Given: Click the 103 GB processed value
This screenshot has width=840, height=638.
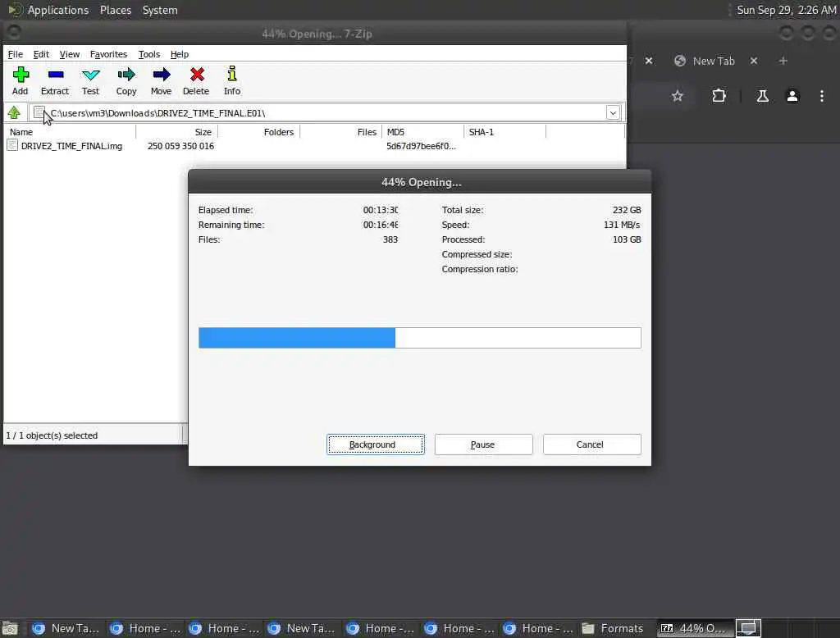Looking at the screenshot, I should (627, 239).
